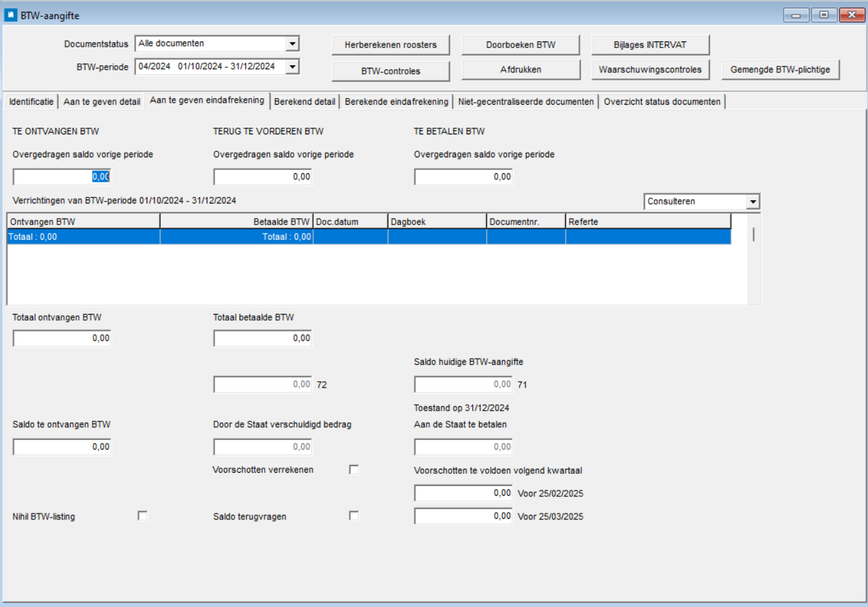The width and height of the screenshot is (868, 607).
Task: Open the Documentstatus dropdown
Action: 292,44
